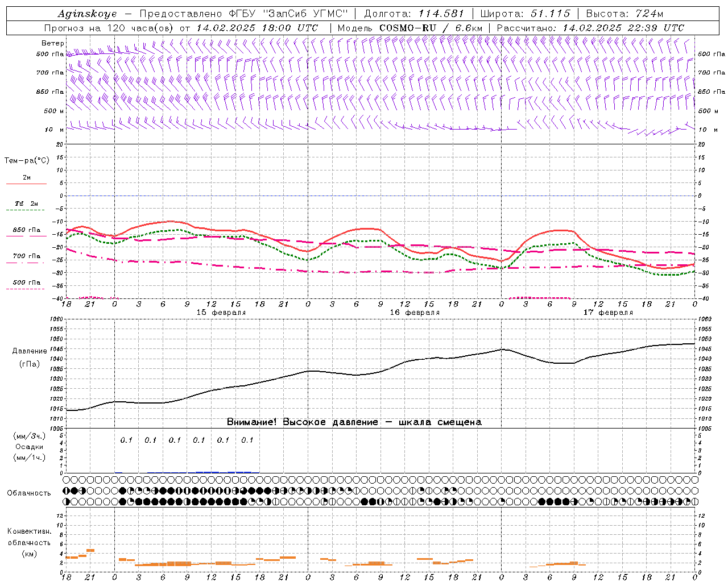
Task: Click the "Давление" pressure panel label
Action: (30, 351)
